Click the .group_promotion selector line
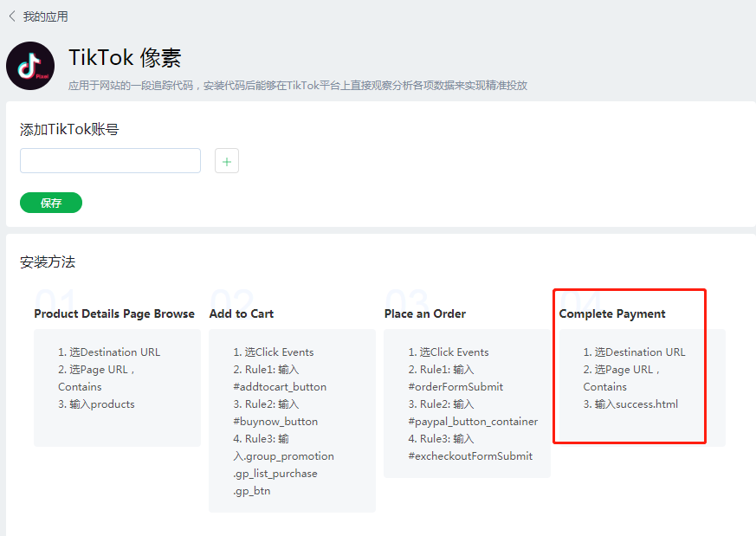The image size is (756, 536). pyautogui.click(x=283, y=456)
